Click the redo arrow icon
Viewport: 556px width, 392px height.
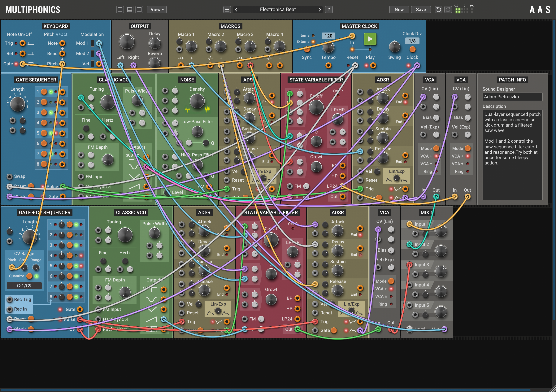448,9
